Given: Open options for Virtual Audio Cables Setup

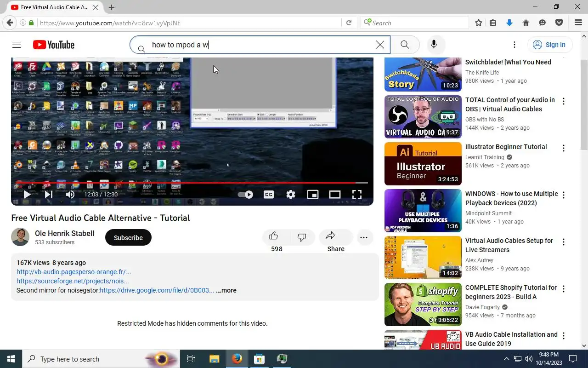Looking at the screenshot, I should tap(564, 242).
